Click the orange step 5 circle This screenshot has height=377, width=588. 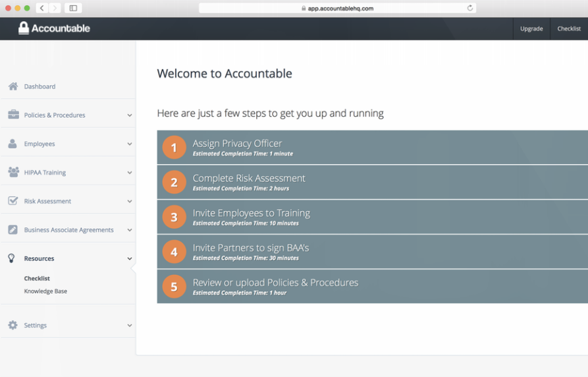tap(174, 287)
